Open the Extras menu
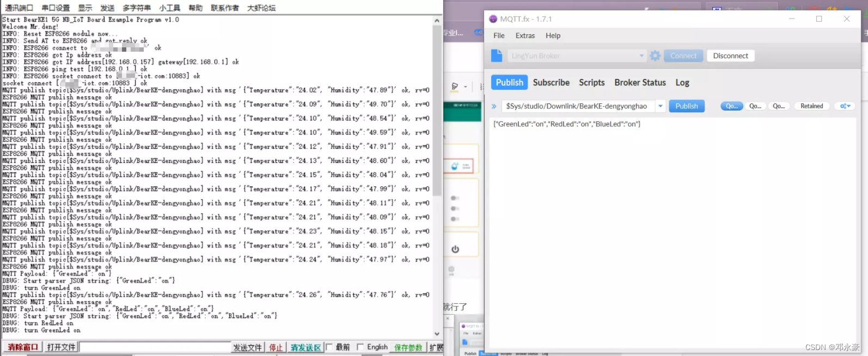Viewport: 868px width, 356px height. (x=525, y=35)
